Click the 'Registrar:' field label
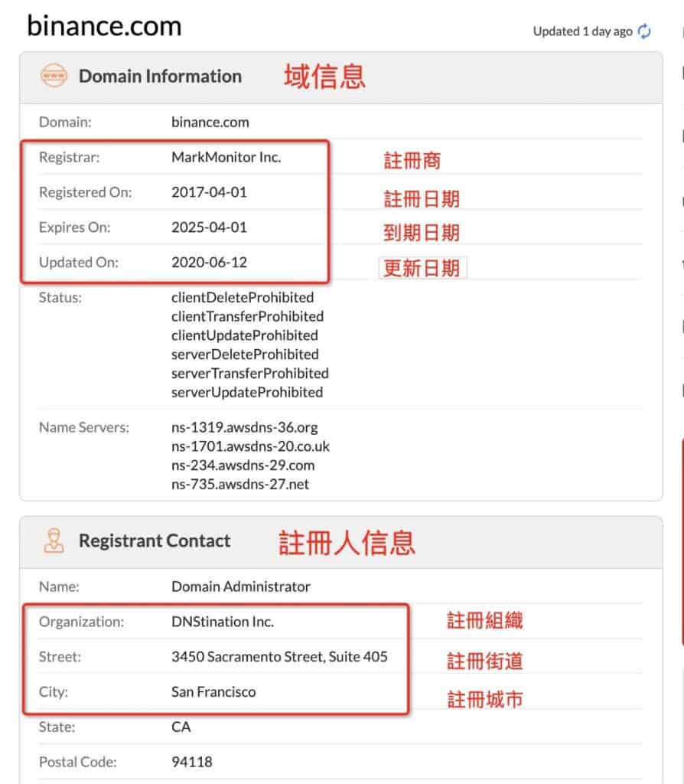Viewport: 684px width, 784px height. coord(70,157)
